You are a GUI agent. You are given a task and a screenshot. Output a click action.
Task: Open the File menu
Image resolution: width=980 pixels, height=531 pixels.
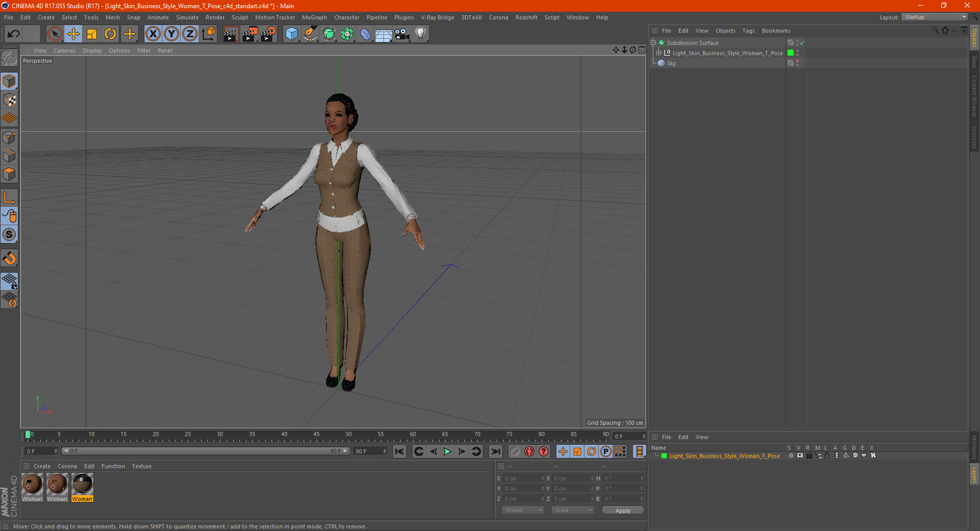9,17
